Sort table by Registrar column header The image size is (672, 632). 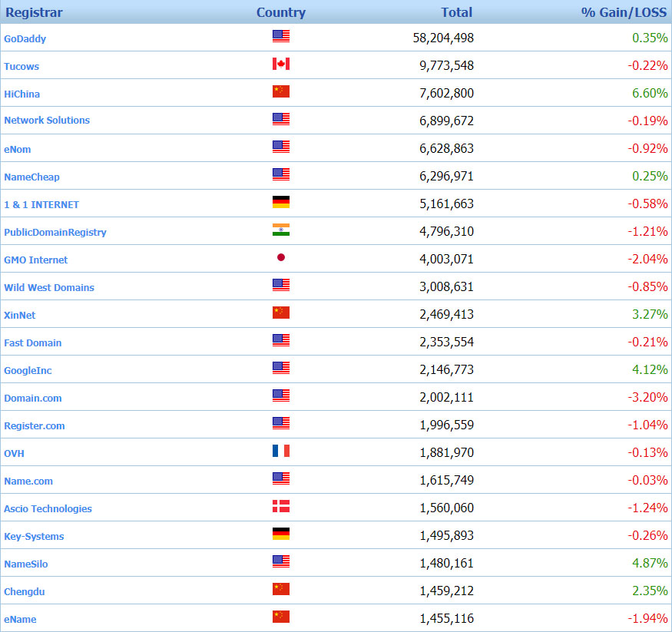tap(34, 12)
